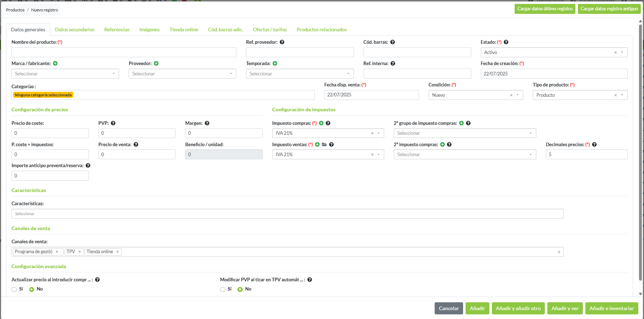Click the add icon next to Marca / fabricante
Screen dimensions: 644x319
(55, 63)
